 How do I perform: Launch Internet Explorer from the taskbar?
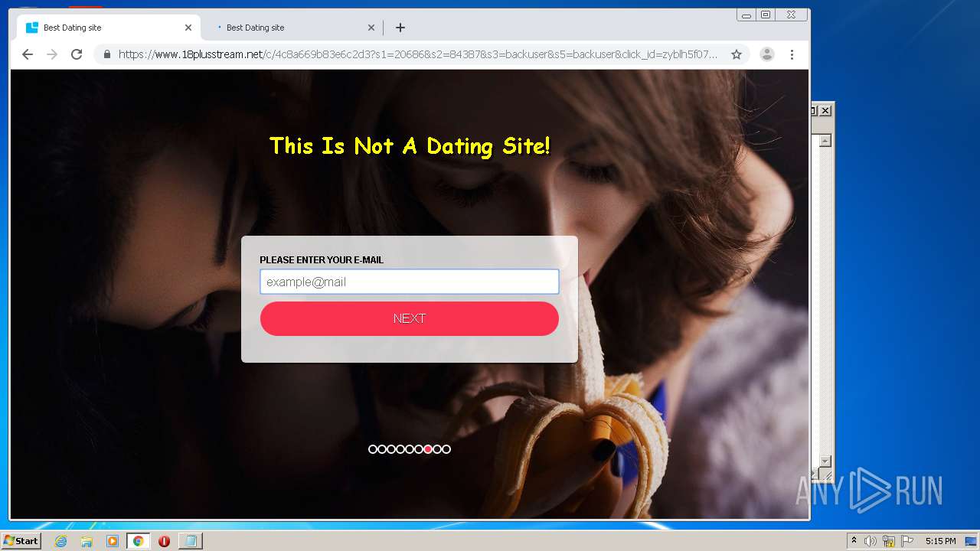click(x=60, y=541)
